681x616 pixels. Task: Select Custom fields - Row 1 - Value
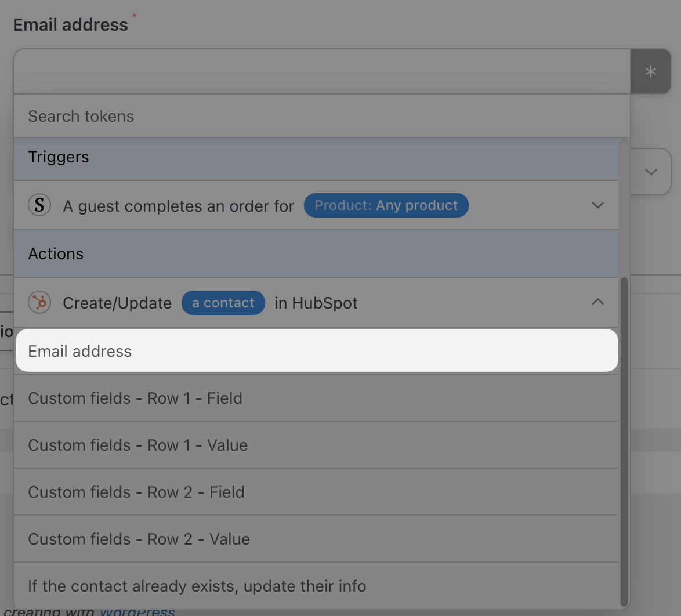[x=316, y=445]
